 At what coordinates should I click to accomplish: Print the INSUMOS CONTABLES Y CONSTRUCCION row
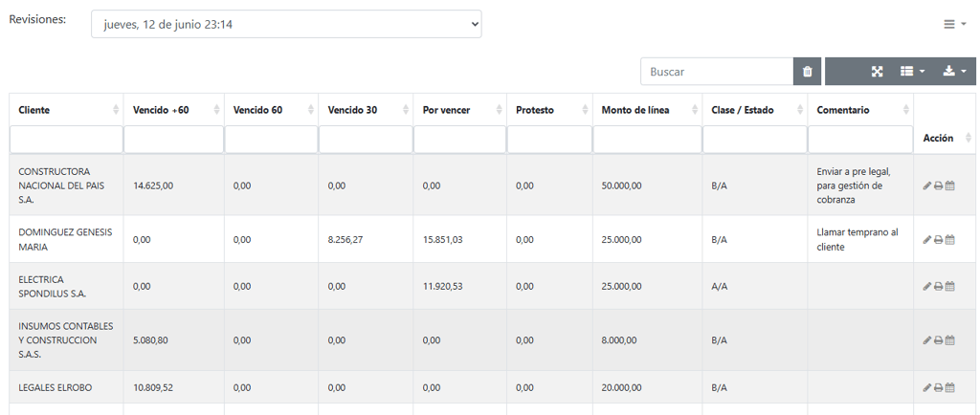click(x=938, y=340)
